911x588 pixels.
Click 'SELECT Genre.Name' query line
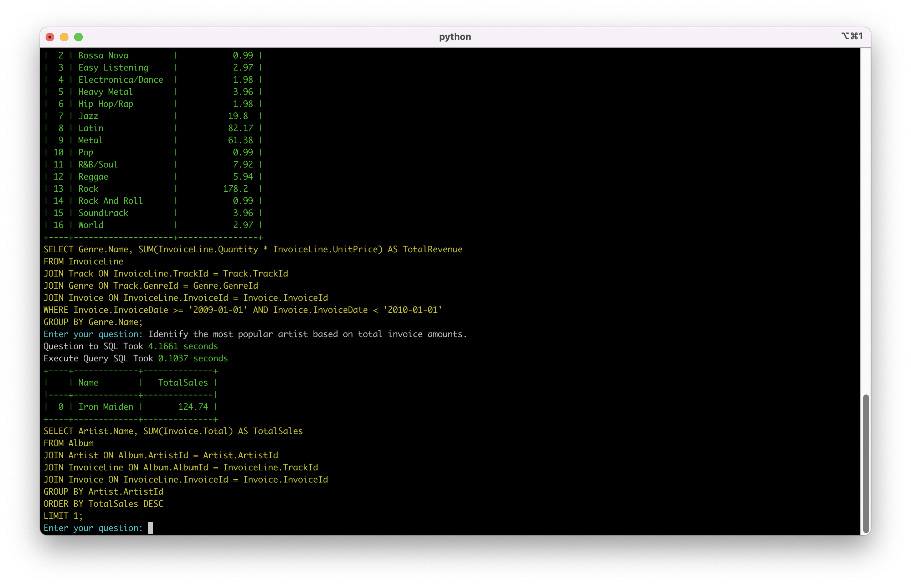[253, 249]
